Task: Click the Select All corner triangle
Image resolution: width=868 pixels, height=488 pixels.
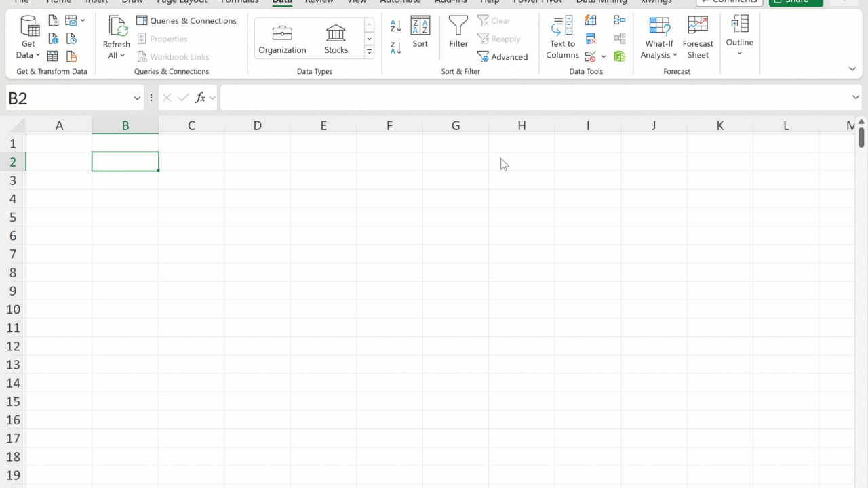Action: point(18,125)
